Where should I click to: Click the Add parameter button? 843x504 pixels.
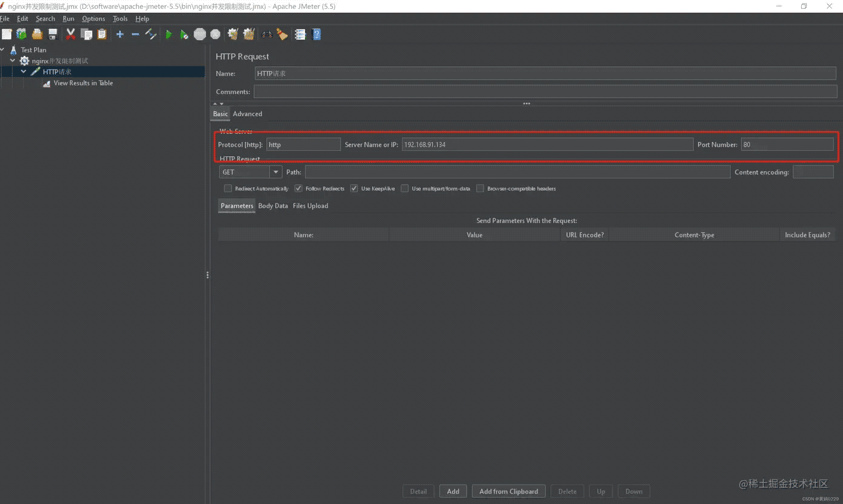[453, 491]
